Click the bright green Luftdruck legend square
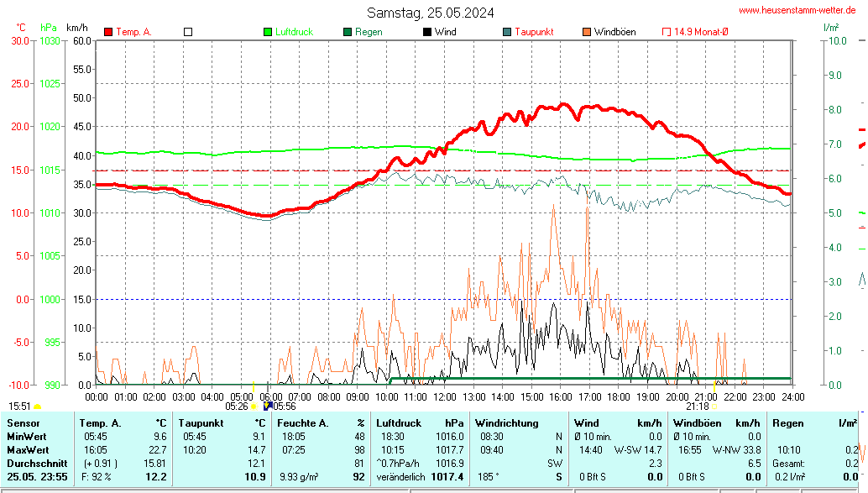This screenshot has height=493, width=868. click(268, 32)
